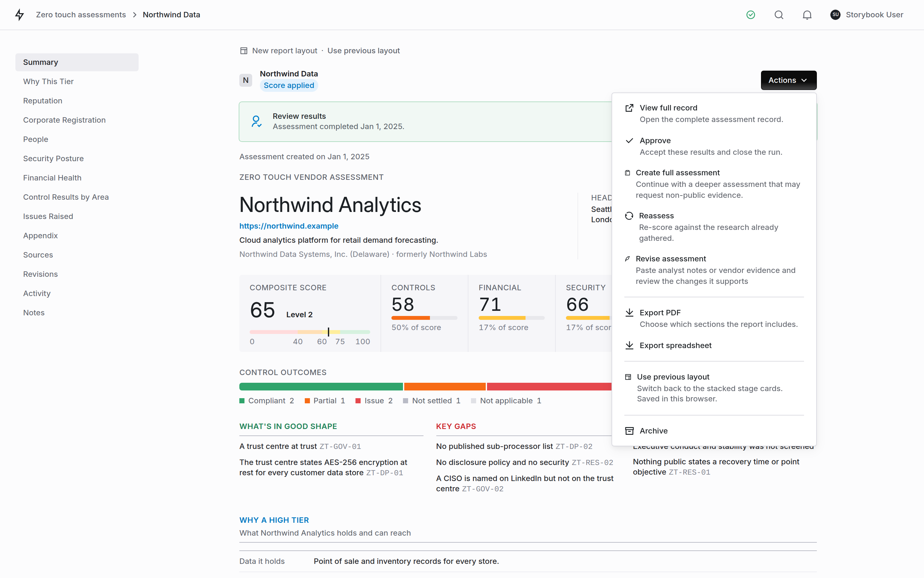This screenshot has width=924, height=578.
Task: Open Control Results by Area section
Action: pyautogui.click(x=77, y=197)
